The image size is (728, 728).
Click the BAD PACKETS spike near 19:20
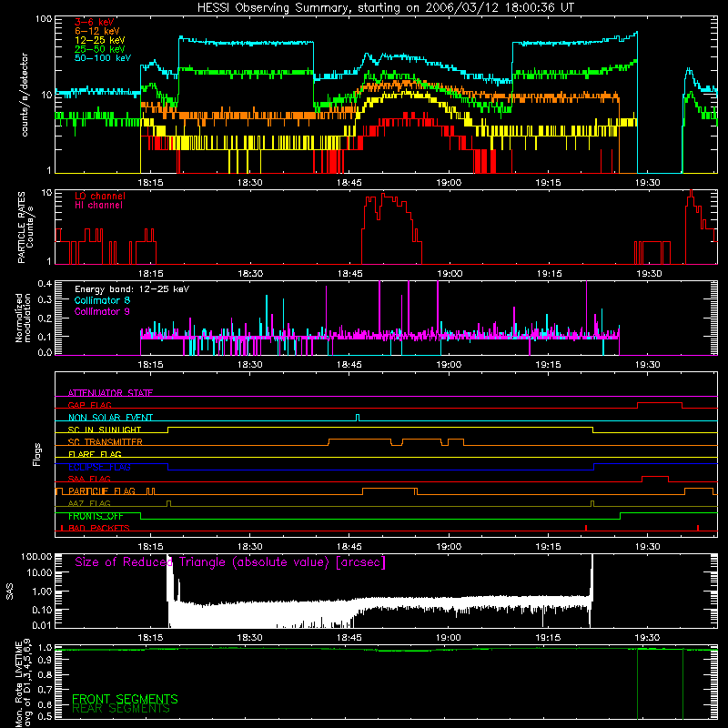coord(586,528)
